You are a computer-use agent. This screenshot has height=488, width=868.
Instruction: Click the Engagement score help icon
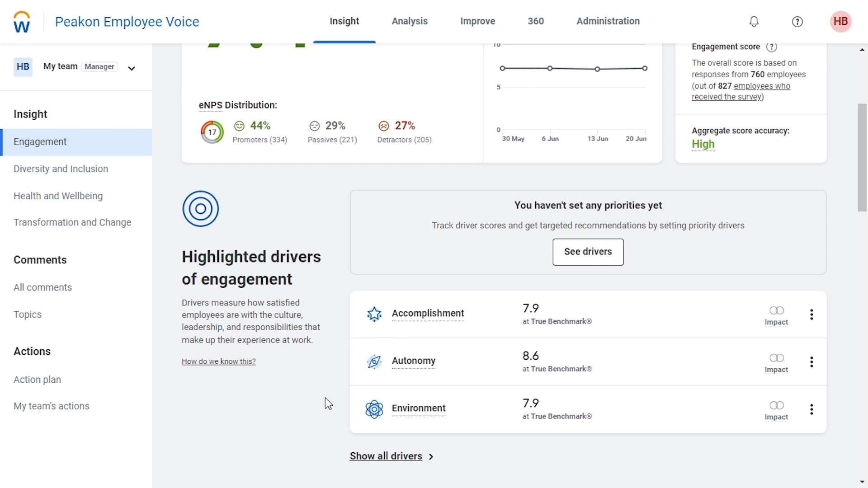pyautogui.click(x=771, y=47)
